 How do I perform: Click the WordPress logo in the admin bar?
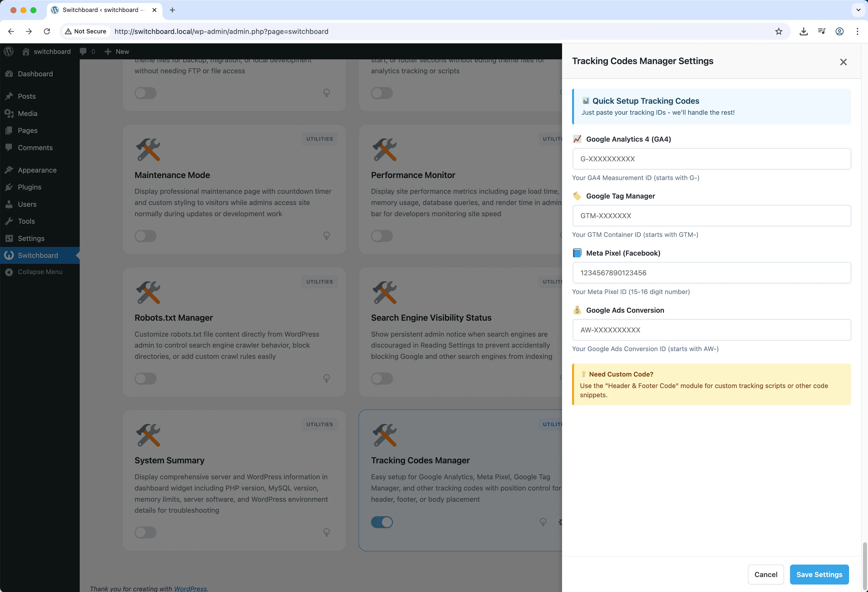(x=8, y=51)
